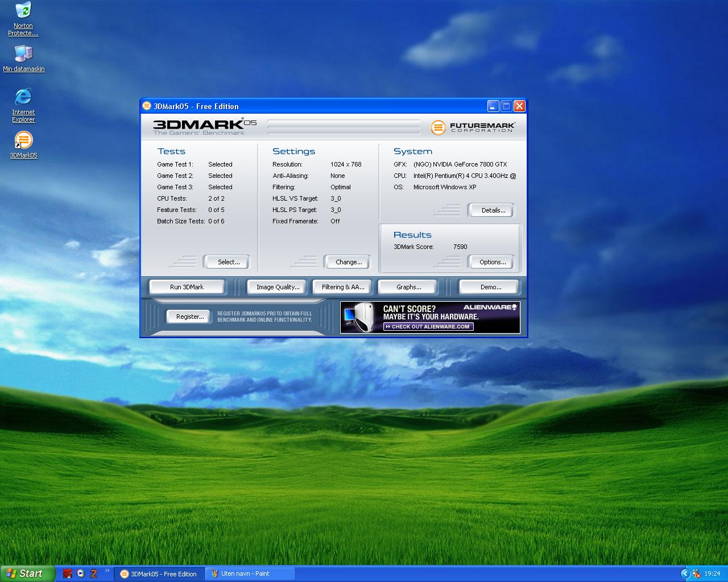
Task: Click the Game Test 1 Selected value
Action: pos(220,164)
